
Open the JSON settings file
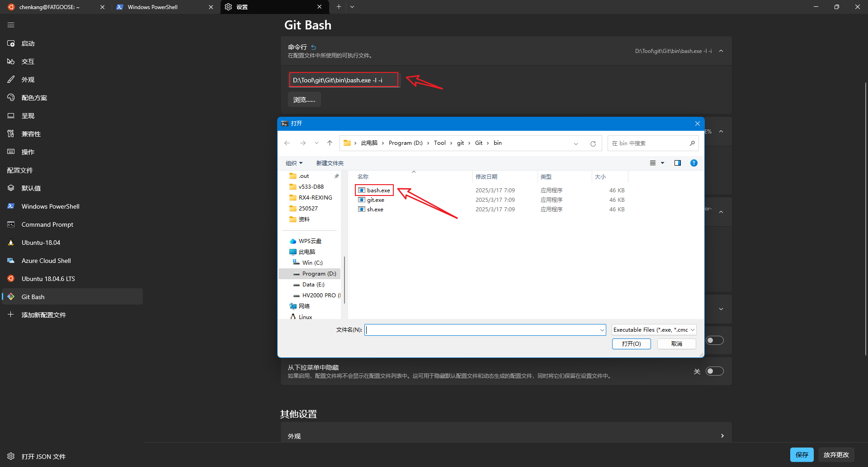click(x=72, y=457)
